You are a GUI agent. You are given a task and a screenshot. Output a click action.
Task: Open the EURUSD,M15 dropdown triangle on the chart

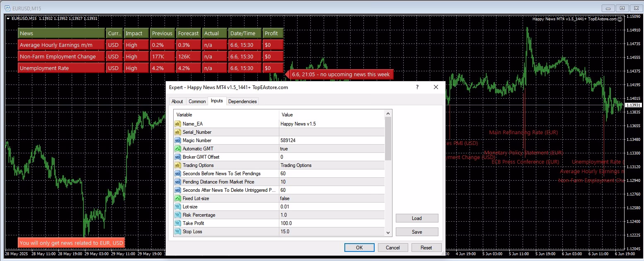click(8, 18)
